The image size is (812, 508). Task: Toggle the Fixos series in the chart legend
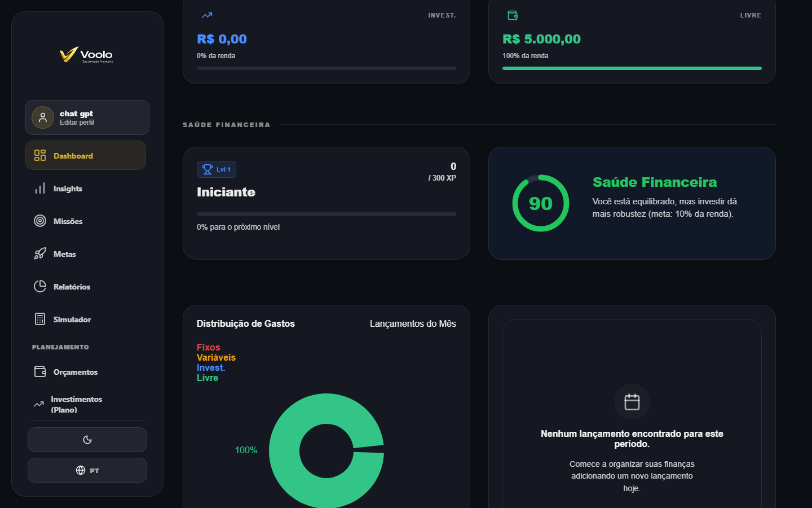[208, 347]
